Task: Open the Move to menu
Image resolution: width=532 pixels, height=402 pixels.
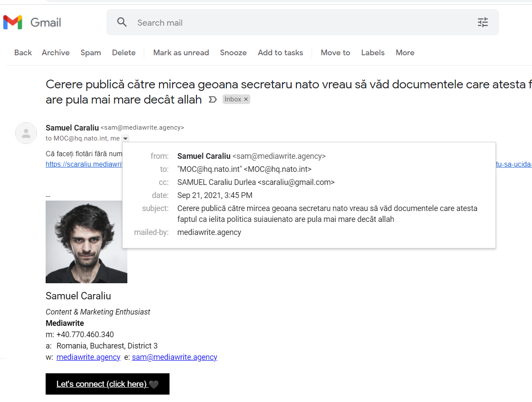Action: click(x=336, y=53)
